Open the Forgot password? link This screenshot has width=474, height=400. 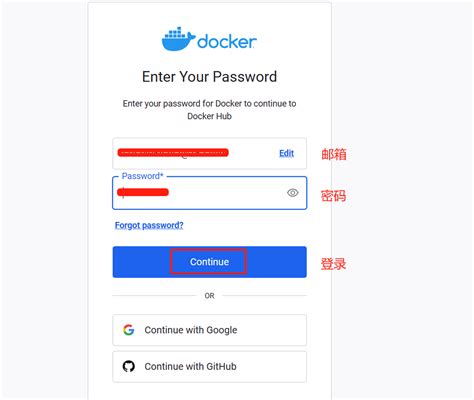(x=149, y=225)
